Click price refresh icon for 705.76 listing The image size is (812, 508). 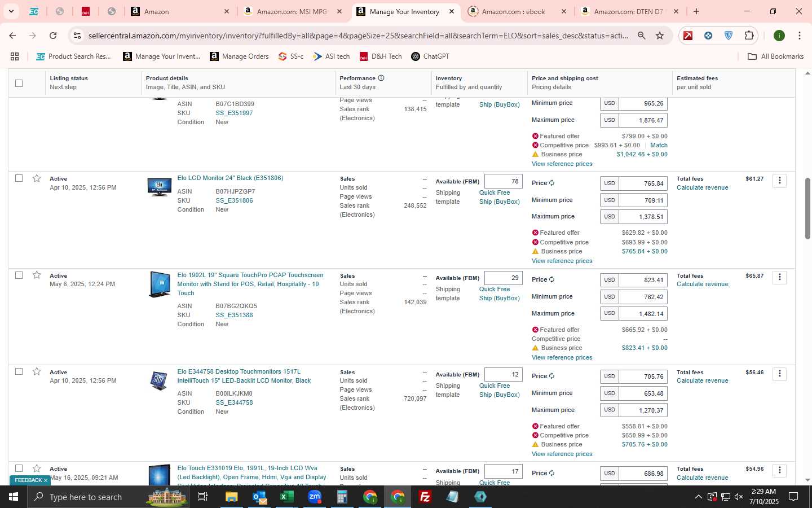pyautogui.click(x=551, y=376)
